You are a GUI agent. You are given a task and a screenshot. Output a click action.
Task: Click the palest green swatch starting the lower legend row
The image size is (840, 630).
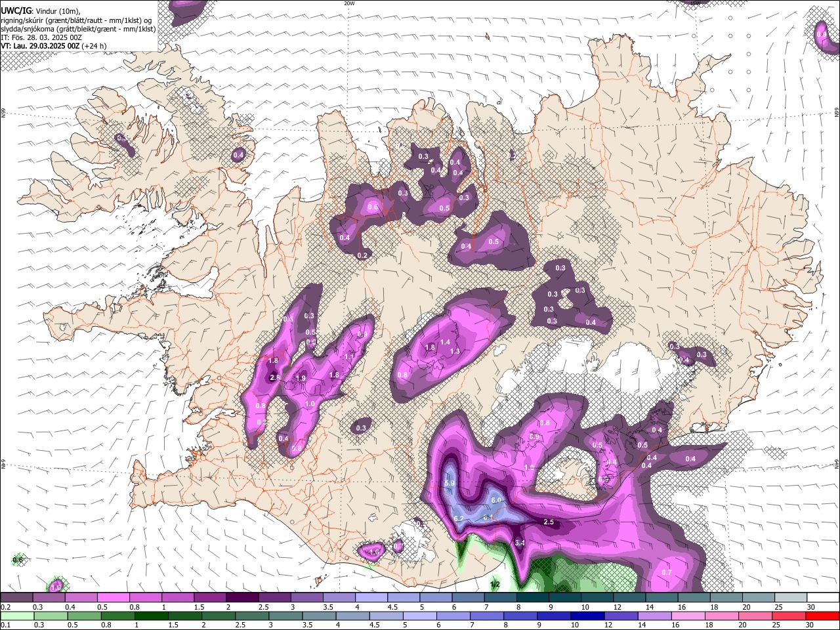17,616
